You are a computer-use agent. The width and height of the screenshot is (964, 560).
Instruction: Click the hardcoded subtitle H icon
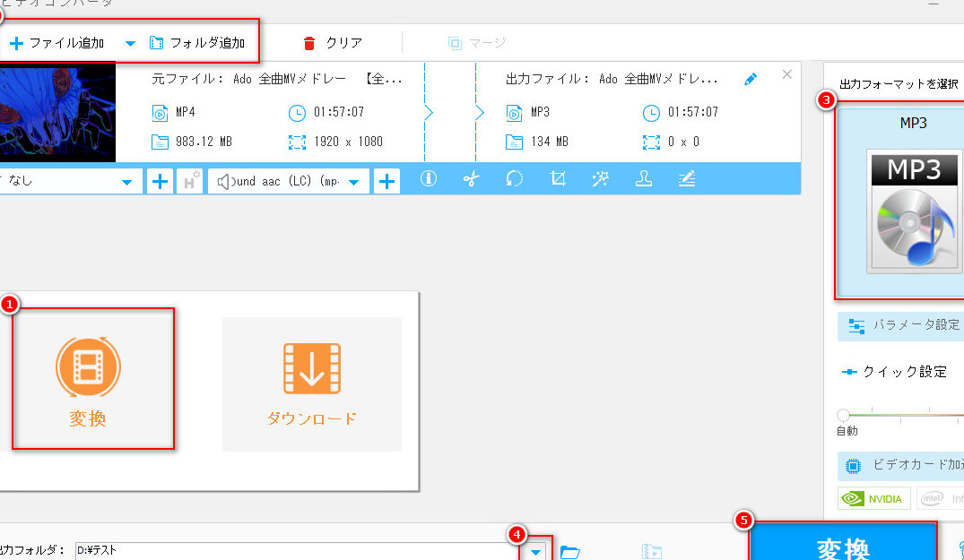pos(189,181)
